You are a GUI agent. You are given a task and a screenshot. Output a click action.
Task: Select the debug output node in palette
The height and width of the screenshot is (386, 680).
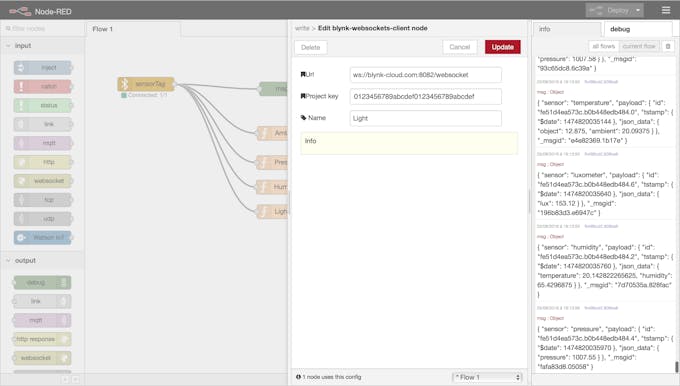click(42, 282)
